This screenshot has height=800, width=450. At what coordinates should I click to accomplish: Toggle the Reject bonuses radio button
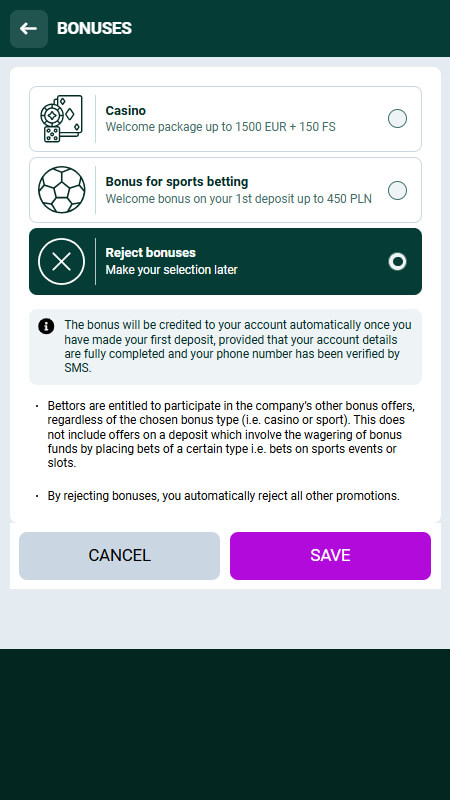[397, 262]
